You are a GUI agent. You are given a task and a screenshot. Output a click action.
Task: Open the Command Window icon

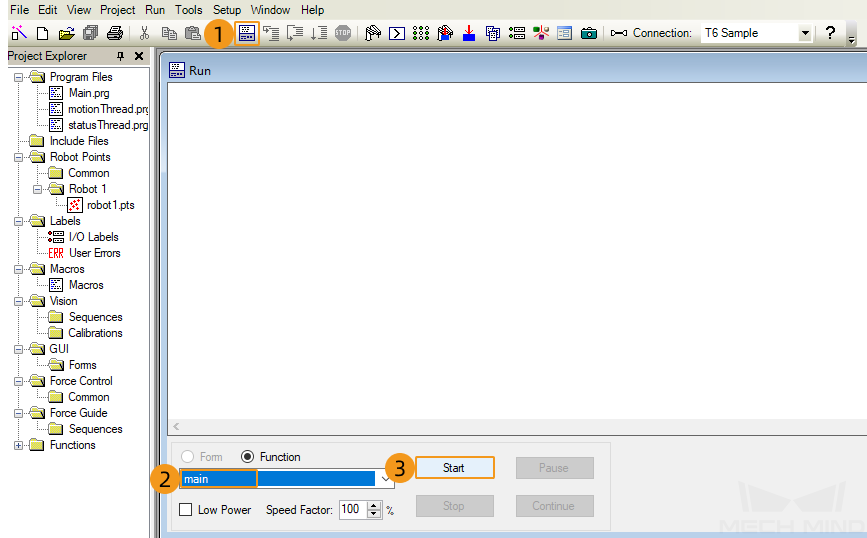[396, 33]
